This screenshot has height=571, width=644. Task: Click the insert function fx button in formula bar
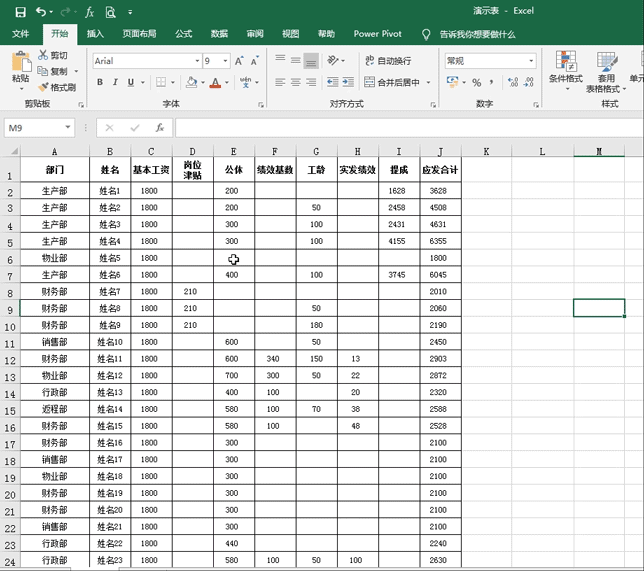160,128
